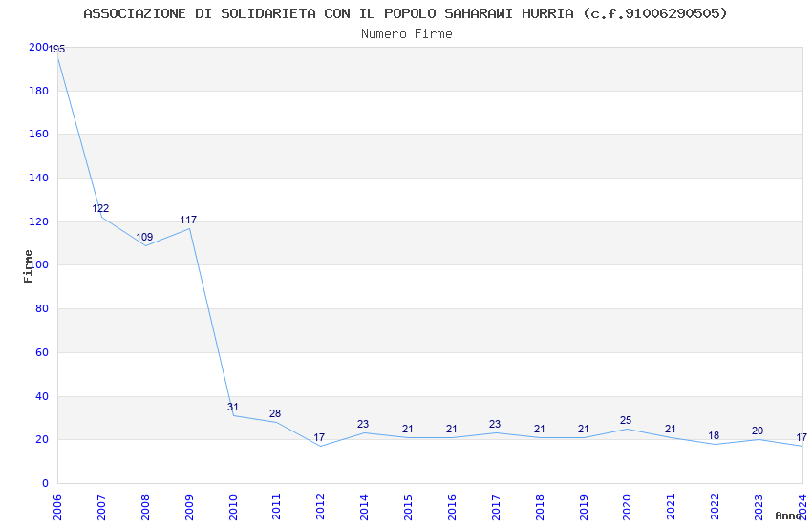Select the data label 109
812x525 pixels.
tap(144, 237)
